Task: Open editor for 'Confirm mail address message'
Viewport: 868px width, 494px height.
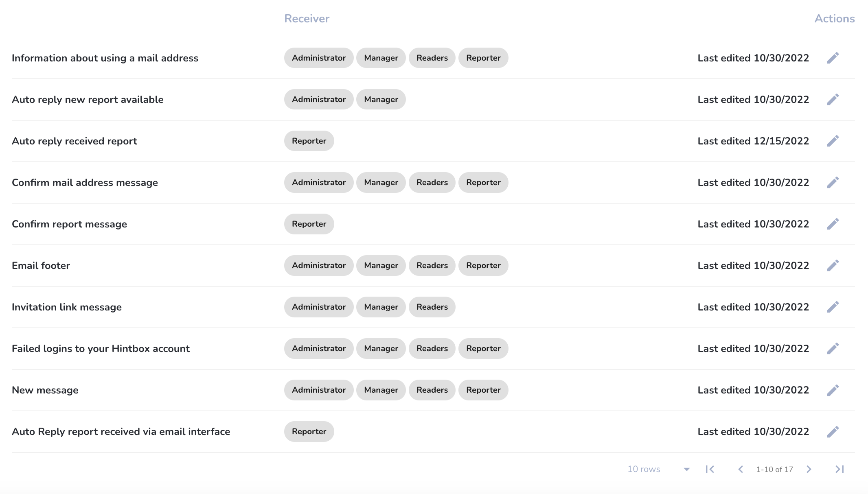Action: click(x=833, y=182)
